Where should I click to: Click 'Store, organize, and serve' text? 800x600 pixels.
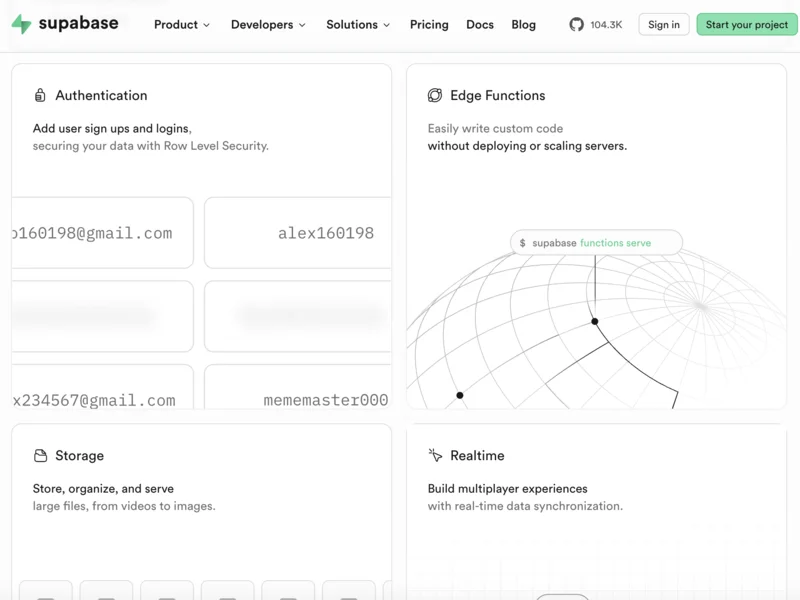point(103,489)
